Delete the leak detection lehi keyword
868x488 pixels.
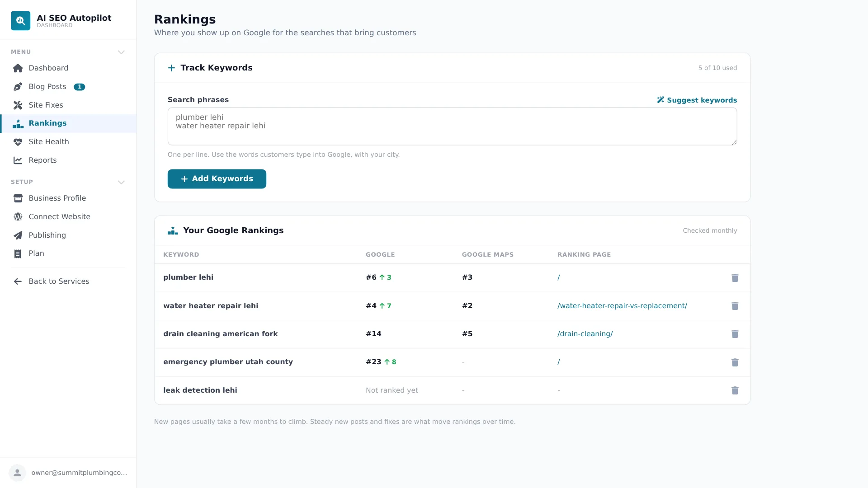[x=735, y=390]
